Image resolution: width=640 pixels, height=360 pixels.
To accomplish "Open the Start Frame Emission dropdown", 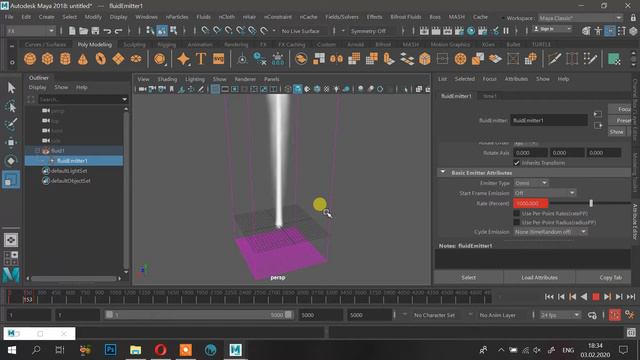I will click(544, 193).
